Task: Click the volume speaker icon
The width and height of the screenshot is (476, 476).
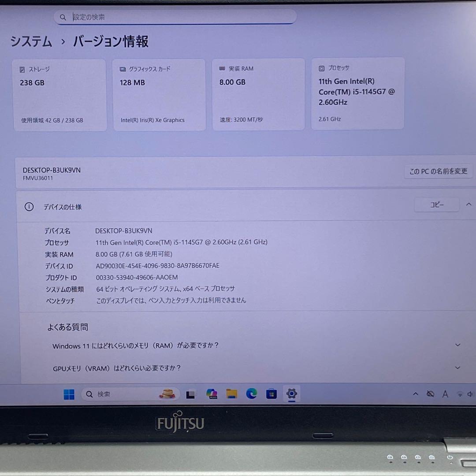Action: click(x=470, y=394)
